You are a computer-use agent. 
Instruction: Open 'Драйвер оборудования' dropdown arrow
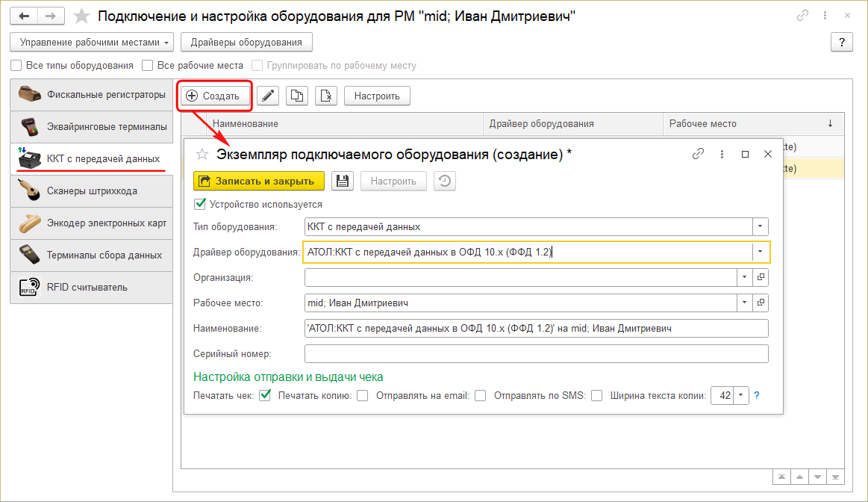tap(760, 252)
